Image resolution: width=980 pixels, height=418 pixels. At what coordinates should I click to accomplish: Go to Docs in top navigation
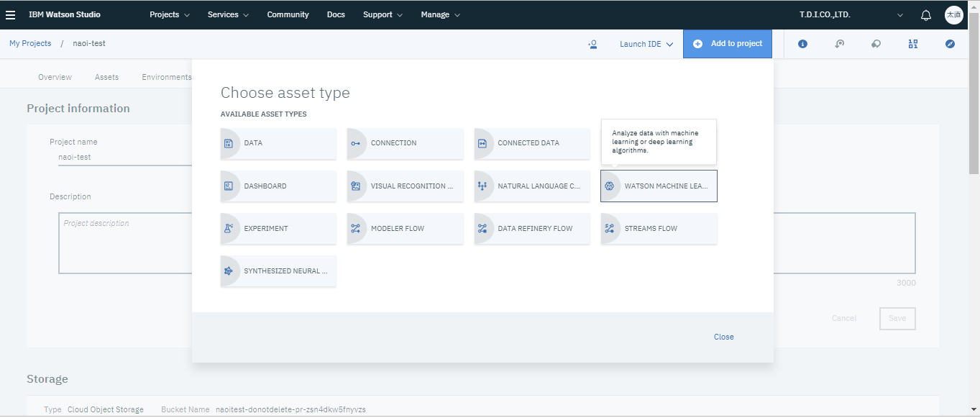point(336,14)
